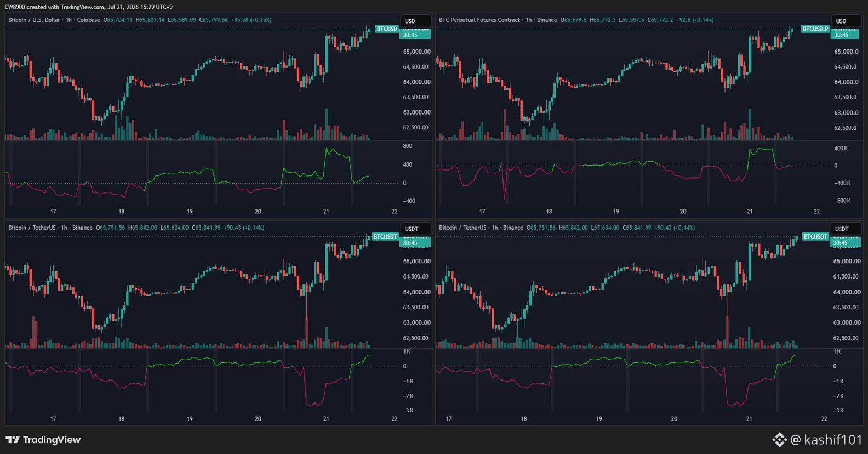
Task: Click date label 19 on Coinbase chart time axis
Action: pyautogui.click(x=190, y=212)
